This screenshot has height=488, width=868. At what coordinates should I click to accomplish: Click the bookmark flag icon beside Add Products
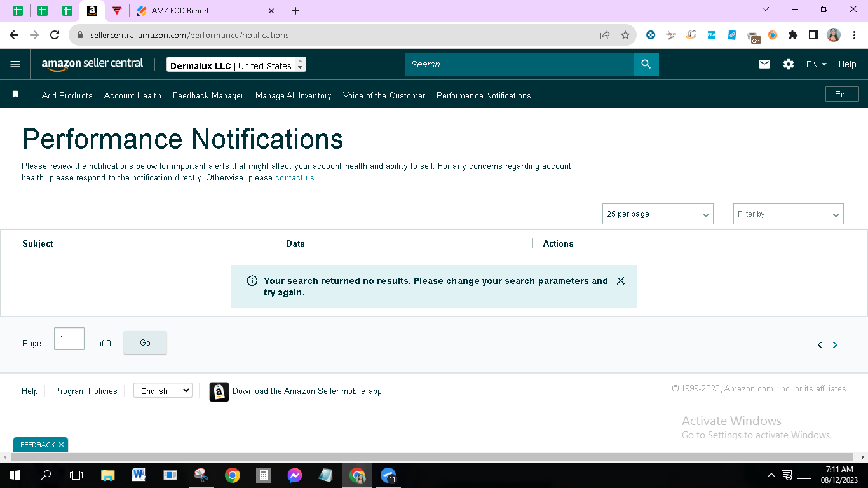16,95
